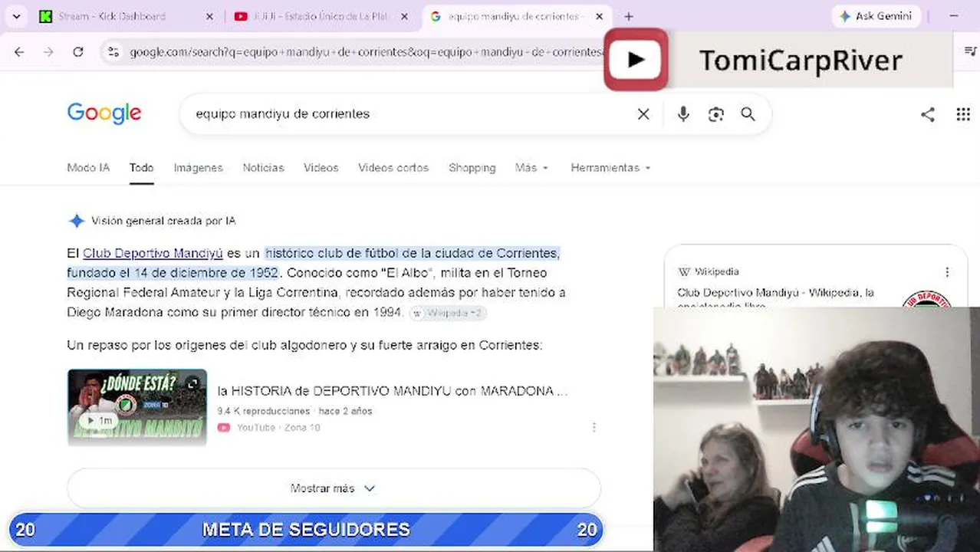Share the search results page
The width and height of the screenshot is (980, 552).
[928, 114]
